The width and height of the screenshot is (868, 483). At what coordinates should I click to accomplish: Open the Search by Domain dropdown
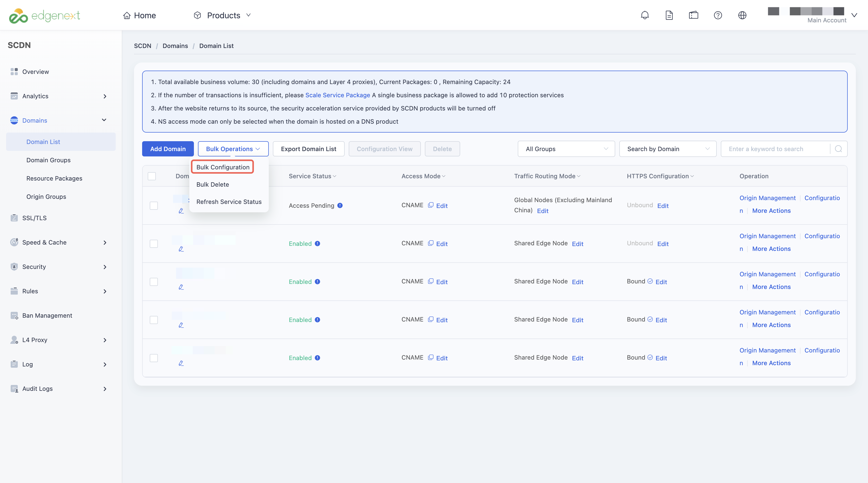667,149
